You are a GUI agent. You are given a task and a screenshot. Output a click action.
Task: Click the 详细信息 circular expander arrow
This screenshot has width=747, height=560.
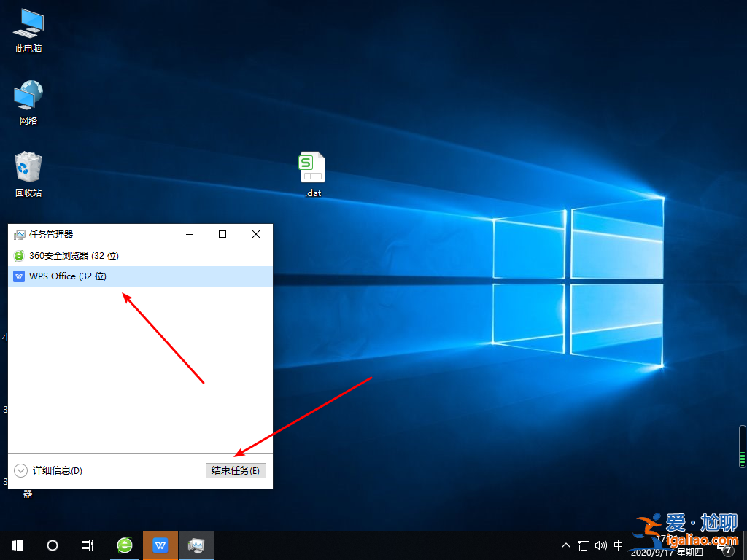[20, 470]
